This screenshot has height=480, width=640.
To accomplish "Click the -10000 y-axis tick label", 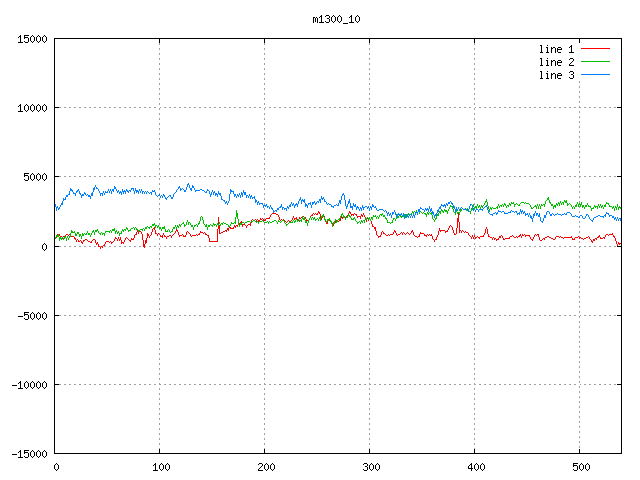I will point(28,384).
